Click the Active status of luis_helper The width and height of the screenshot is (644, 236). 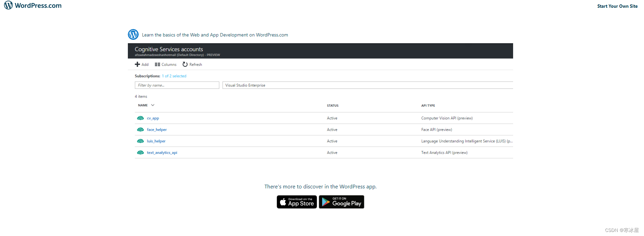point(332,141)
